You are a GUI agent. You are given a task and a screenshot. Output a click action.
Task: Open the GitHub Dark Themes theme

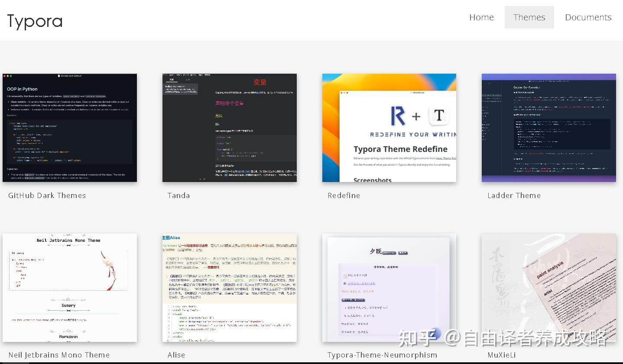point(46,195)
